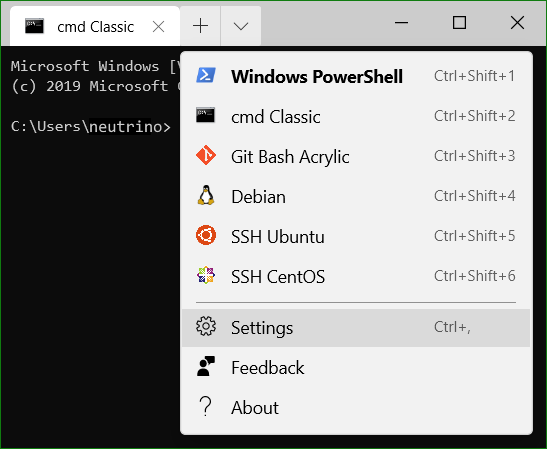The width and height of the screenshot is (547, 449).
Task: Open Settings from the menu
Action: click(x=356, y=328)
